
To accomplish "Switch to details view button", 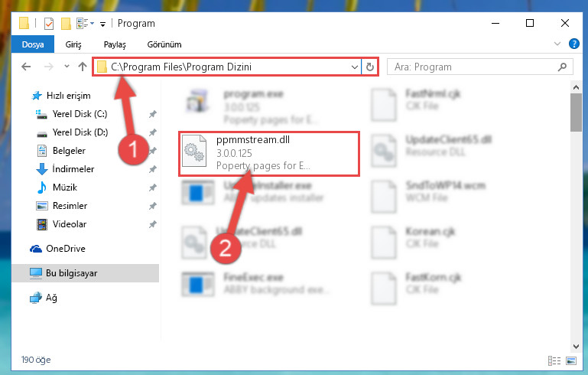I will pyautogui.click(x=554, y=360).
